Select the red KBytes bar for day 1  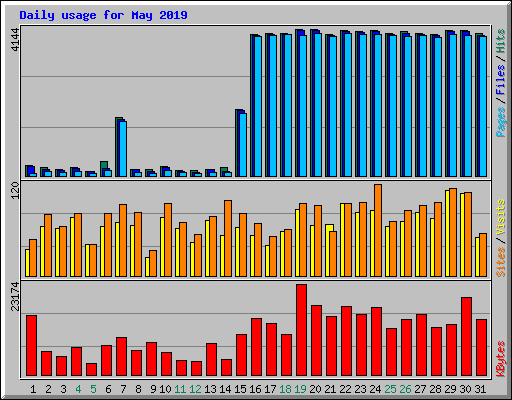point(31,346)
